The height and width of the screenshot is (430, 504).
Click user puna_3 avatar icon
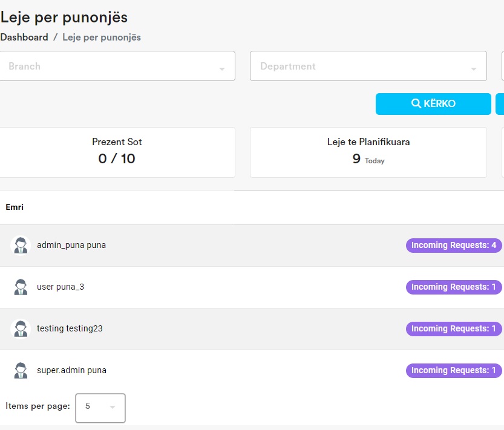[x=21, y=287]
